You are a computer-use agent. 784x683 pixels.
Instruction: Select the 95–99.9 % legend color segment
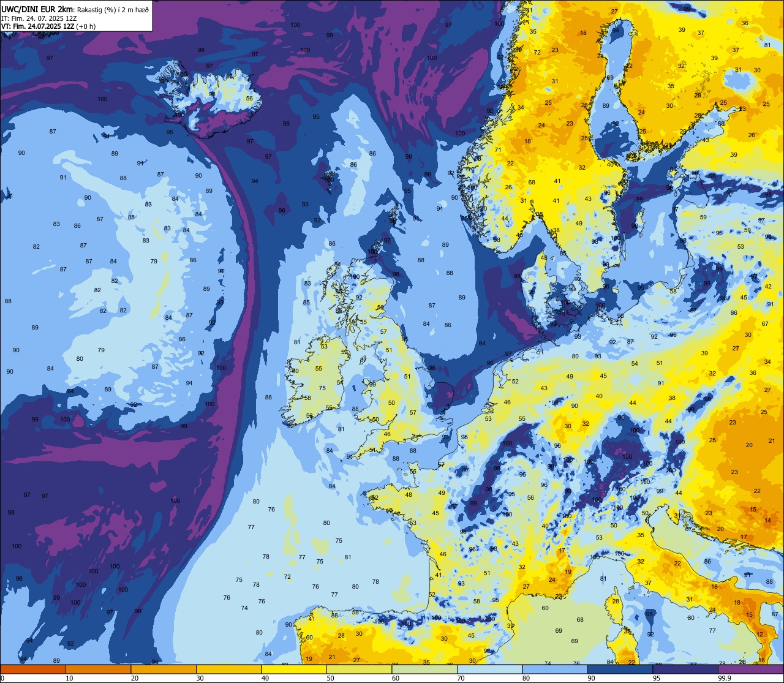tap(685, 670)
